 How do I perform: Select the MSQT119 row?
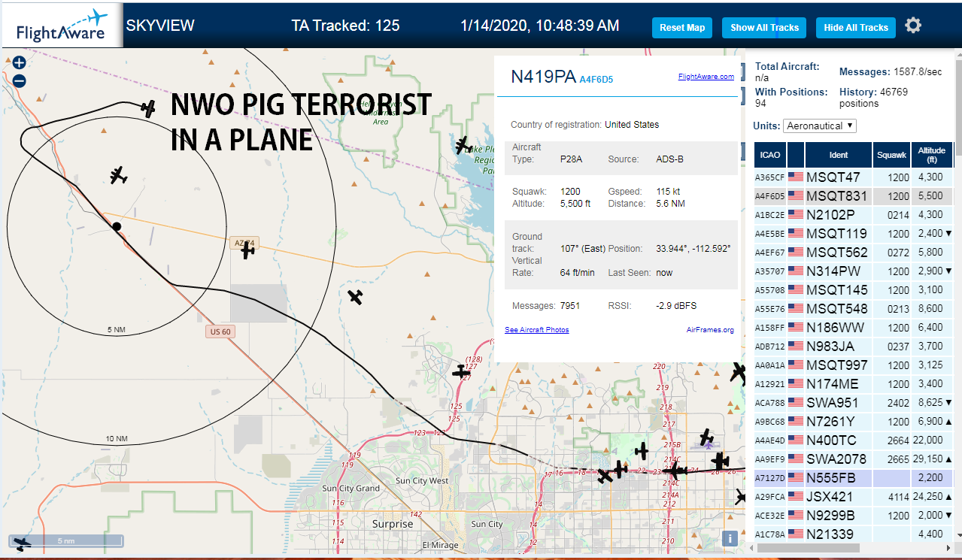pyautogui.click(x=854, y=234)
